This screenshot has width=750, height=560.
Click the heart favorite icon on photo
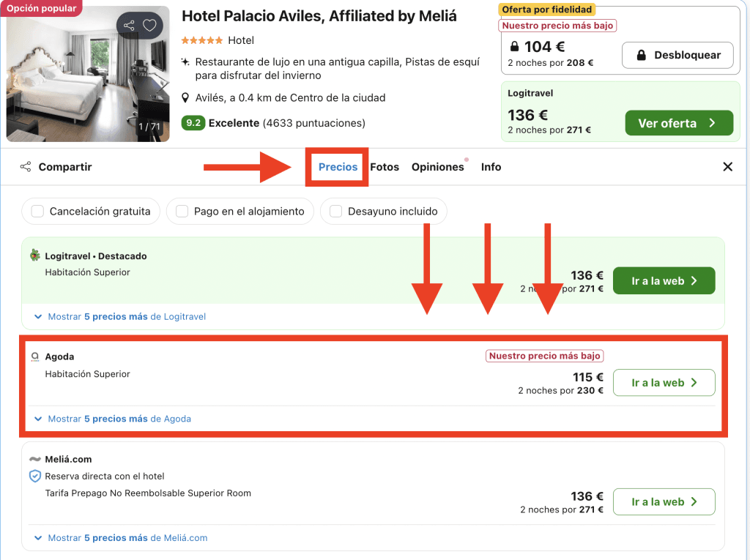pyautogui.click(x=149, y=26)
